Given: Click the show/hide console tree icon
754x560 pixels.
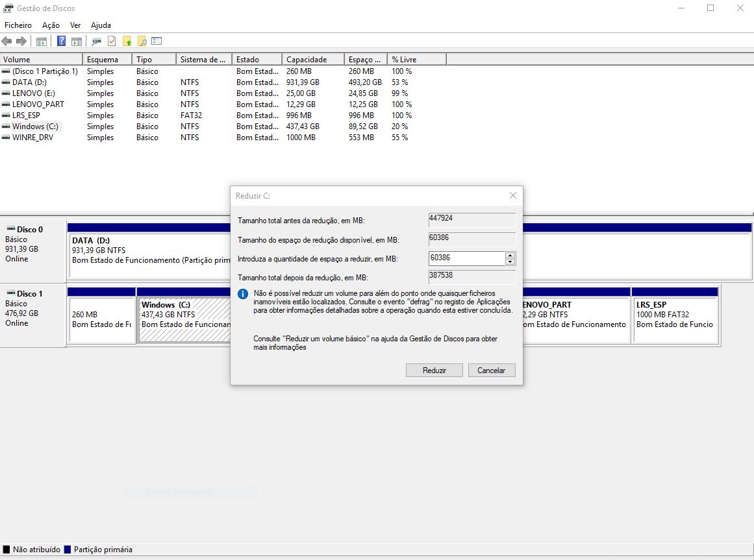Looking at the screenshot, I should point(42,42).
